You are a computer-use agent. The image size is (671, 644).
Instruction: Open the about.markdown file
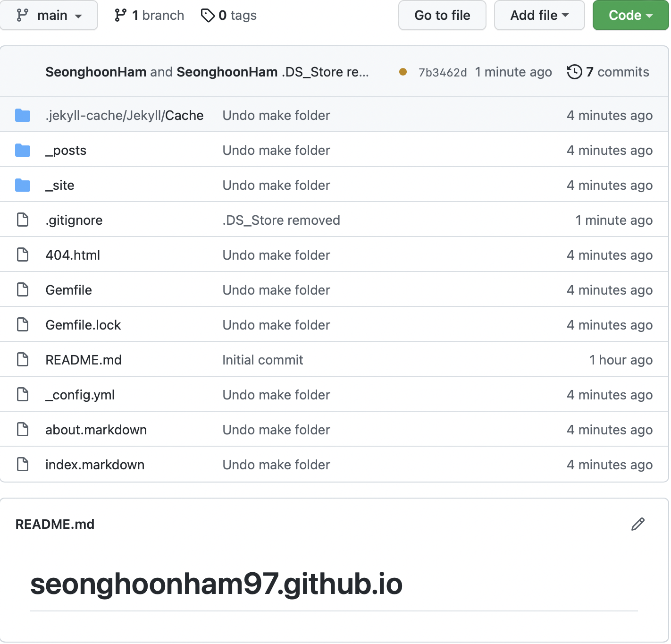pyautogui.click(x=96, y=430)
